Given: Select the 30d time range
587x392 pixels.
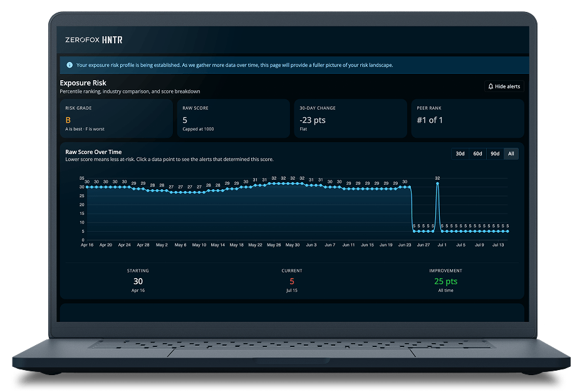Looking at the screenshot, I should 460,154.
